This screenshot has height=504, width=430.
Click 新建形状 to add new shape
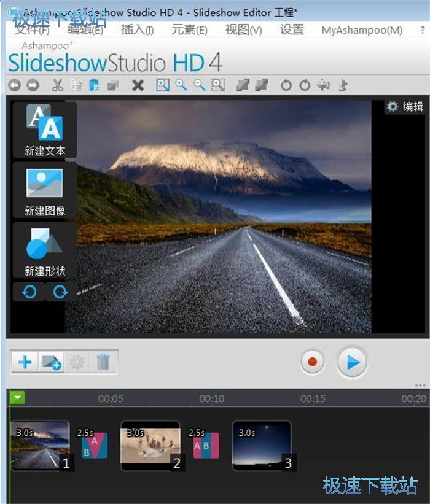(x=45, y=250)
